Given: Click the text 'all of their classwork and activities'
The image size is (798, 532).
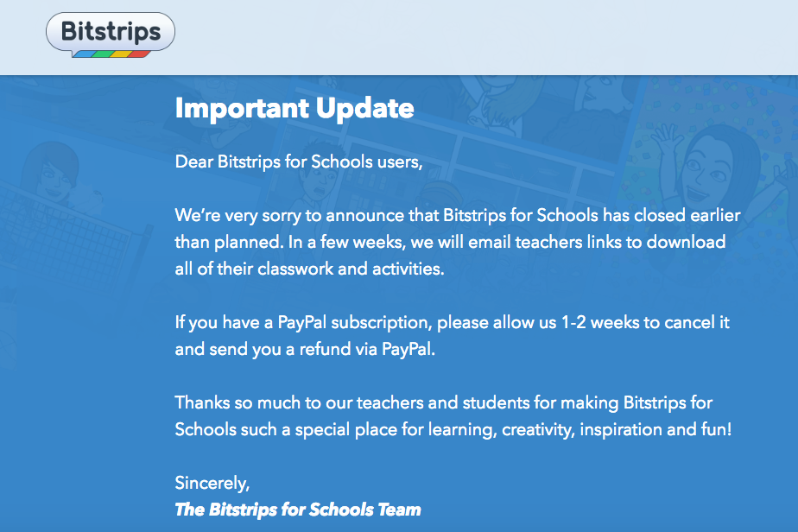Looking at the screenshot, I should point(309,269).
